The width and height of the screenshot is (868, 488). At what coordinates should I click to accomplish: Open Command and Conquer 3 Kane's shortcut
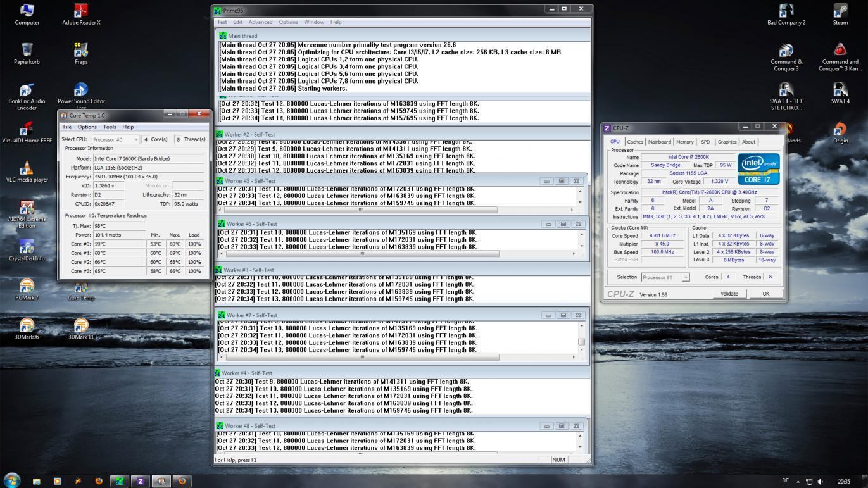840,57
